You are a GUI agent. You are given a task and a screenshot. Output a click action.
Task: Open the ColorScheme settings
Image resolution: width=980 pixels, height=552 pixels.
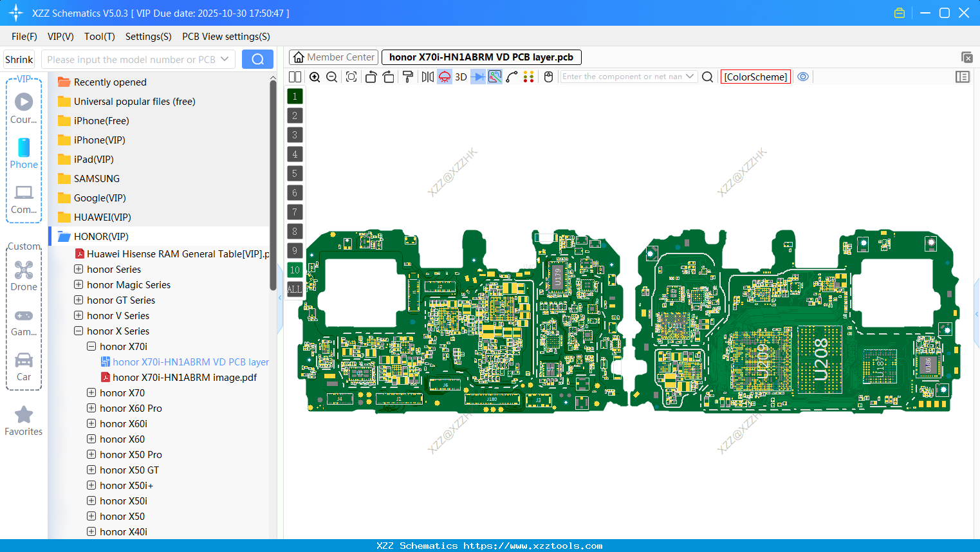pos(755,77)
